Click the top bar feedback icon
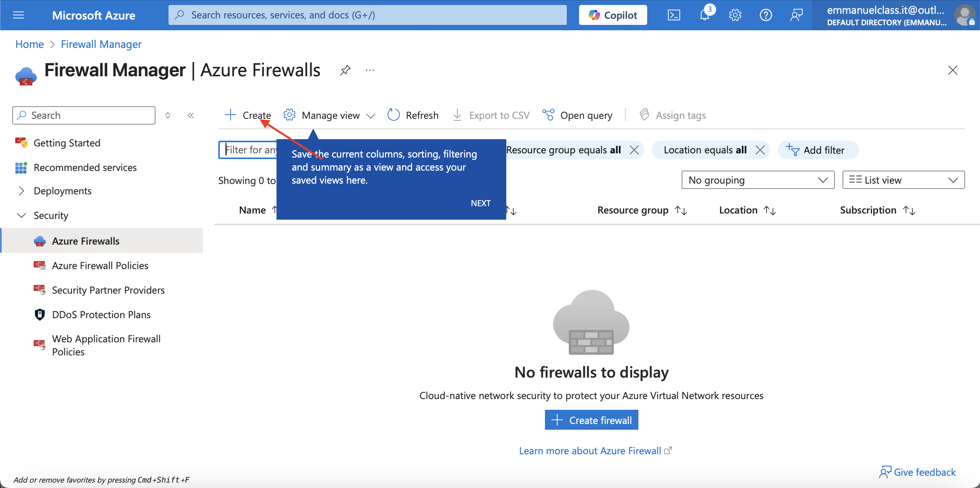The image size is (980, 488). point(796,15)
